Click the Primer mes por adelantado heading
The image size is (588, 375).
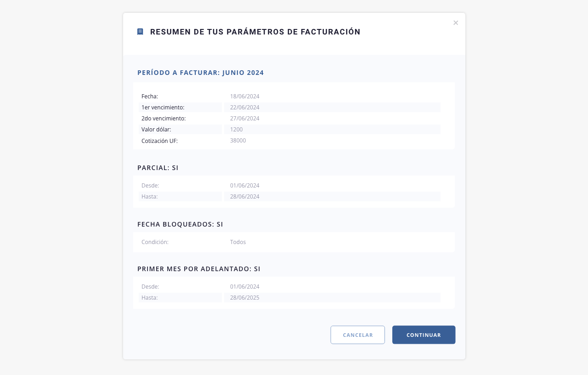(x=199, y=269)
